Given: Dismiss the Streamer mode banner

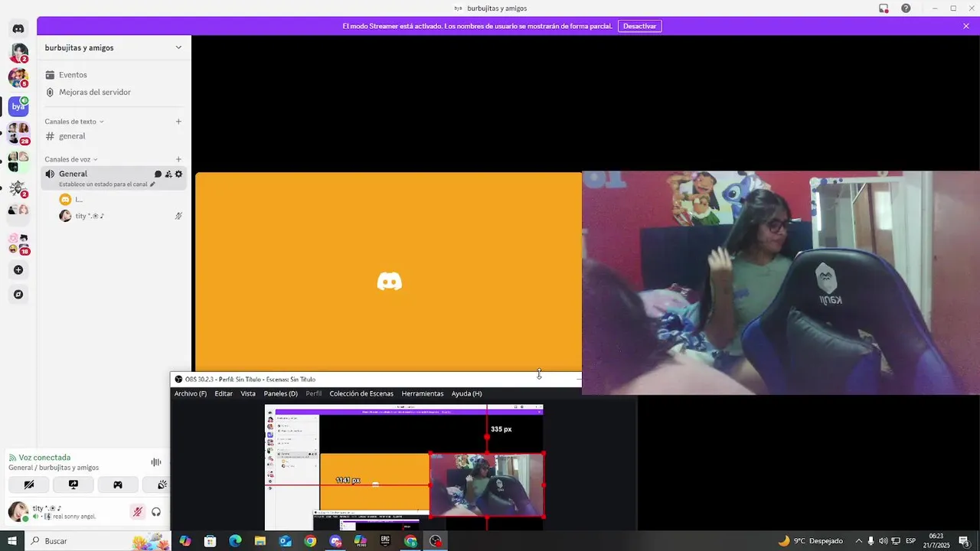Looking at the screenshot, I should [966, 26].
